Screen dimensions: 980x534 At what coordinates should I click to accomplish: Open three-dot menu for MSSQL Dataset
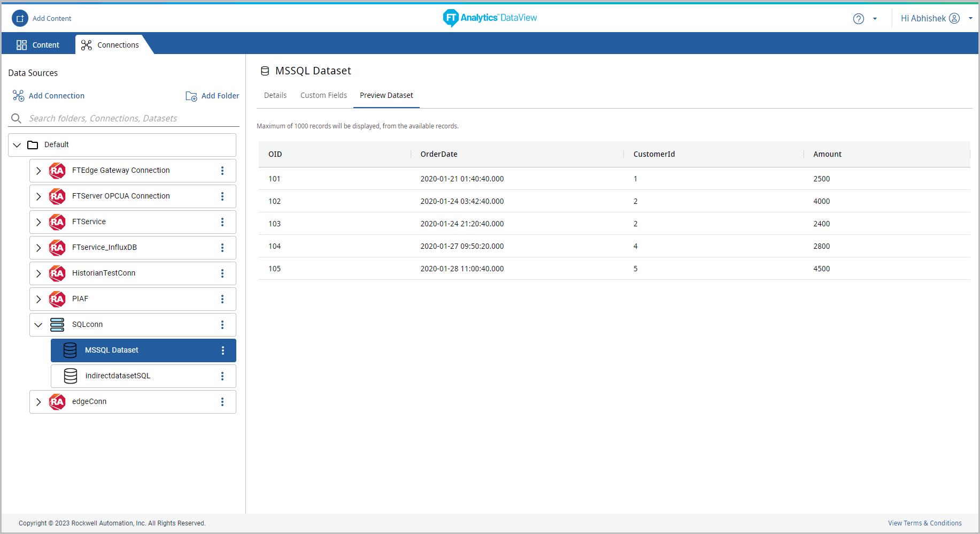[222, 350]
